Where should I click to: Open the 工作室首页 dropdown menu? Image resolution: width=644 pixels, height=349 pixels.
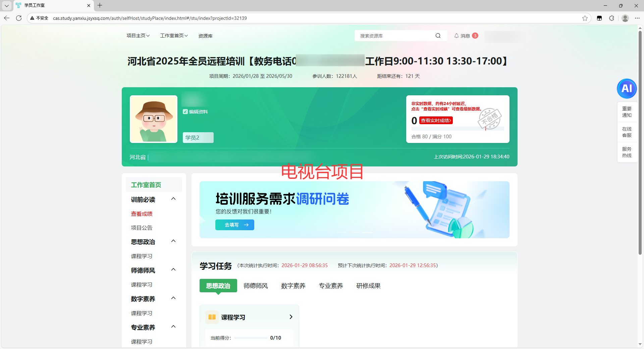[x=174, y=36]
